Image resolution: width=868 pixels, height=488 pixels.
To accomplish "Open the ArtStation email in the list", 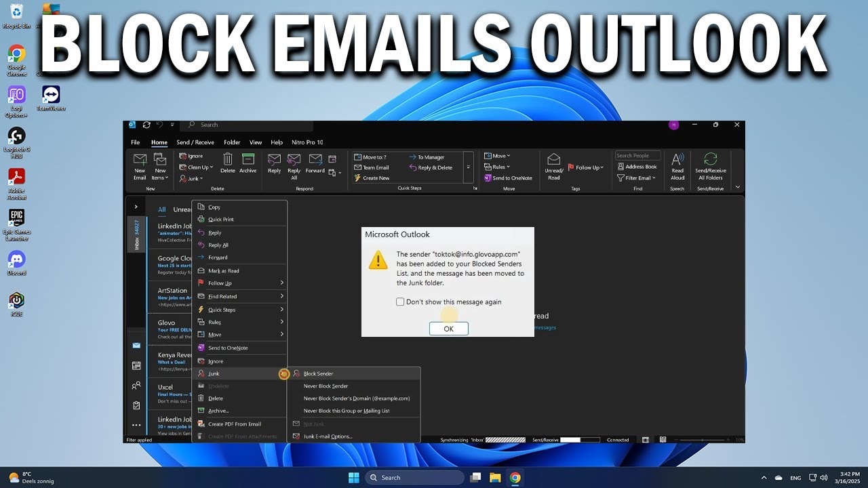I will (170, 297).
